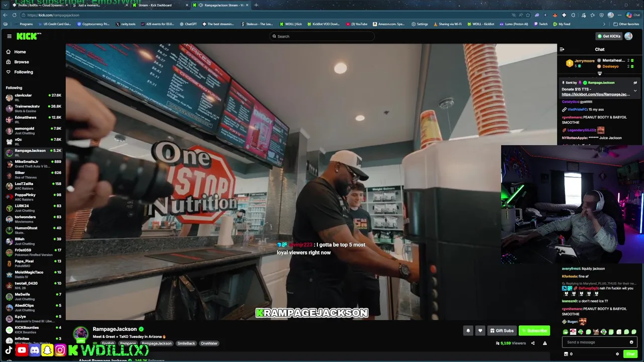Screen dimensions: 644x362
Task: Click the OneWater tag
Action: [x=209, y=343]
